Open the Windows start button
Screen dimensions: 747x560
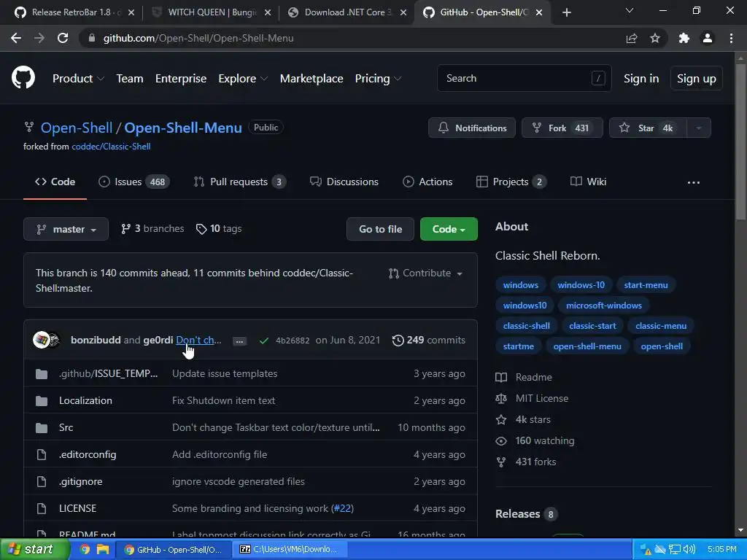(34, 549)
